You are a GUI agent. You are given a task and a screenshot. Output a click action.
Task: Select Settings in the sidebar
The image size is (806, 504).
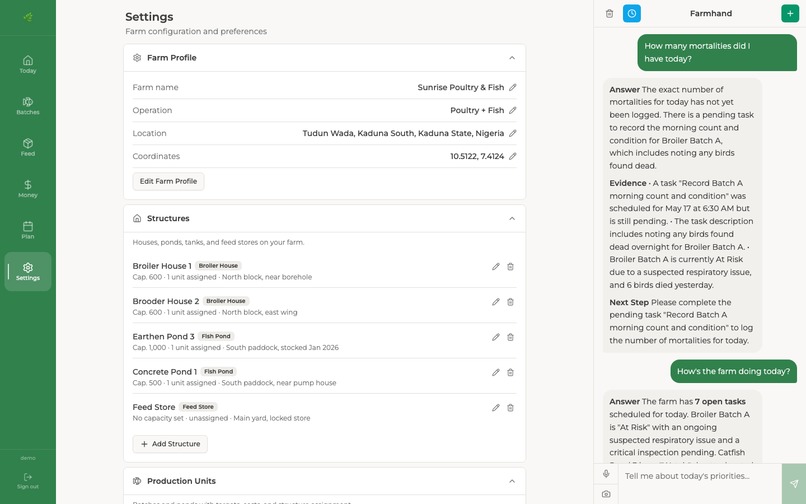click(x=28, y=272)
